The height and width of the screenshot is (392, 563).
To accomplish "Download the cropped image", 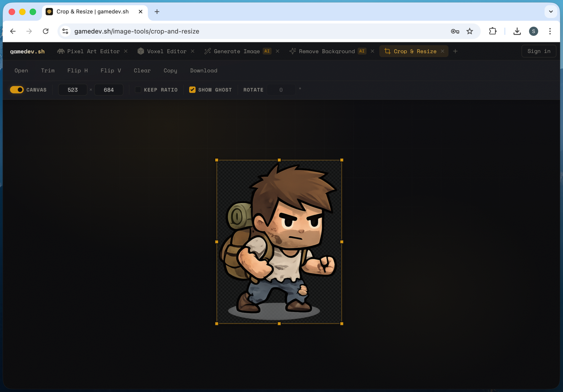I will [x=204, y=71].
